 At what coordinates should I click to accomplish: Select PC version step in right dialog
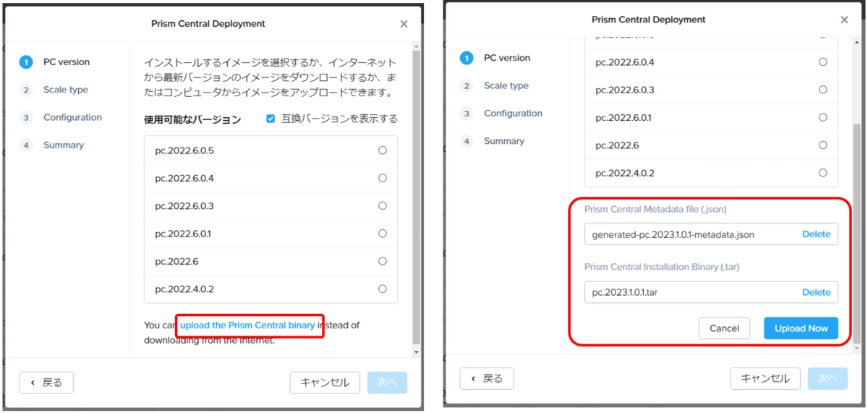495,58
